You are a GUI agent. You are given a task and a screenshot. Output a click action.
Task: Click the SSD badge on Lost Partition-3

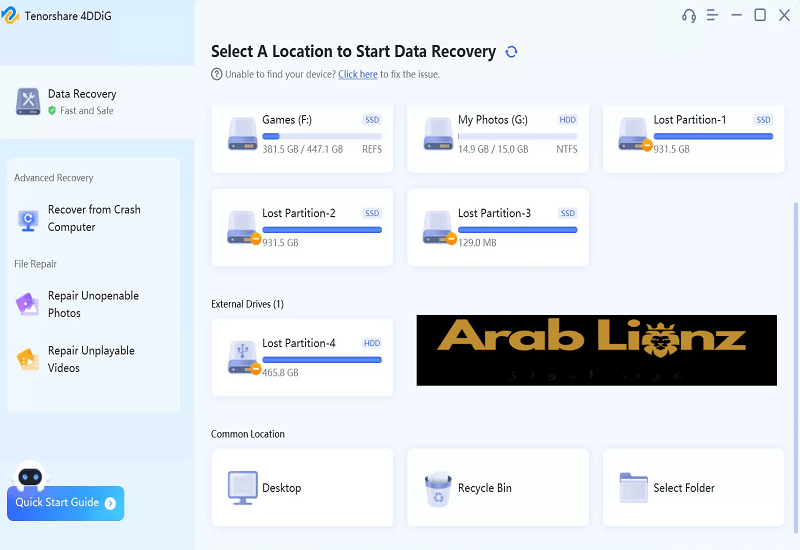point(568,213)
